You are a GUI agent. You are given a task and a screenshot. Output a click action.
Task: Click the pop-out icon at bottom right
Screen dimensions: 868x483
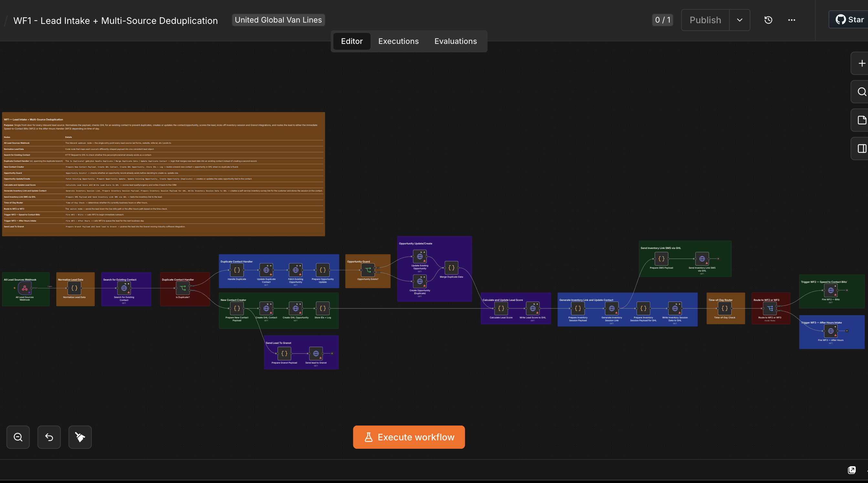[x=852, y=470]
